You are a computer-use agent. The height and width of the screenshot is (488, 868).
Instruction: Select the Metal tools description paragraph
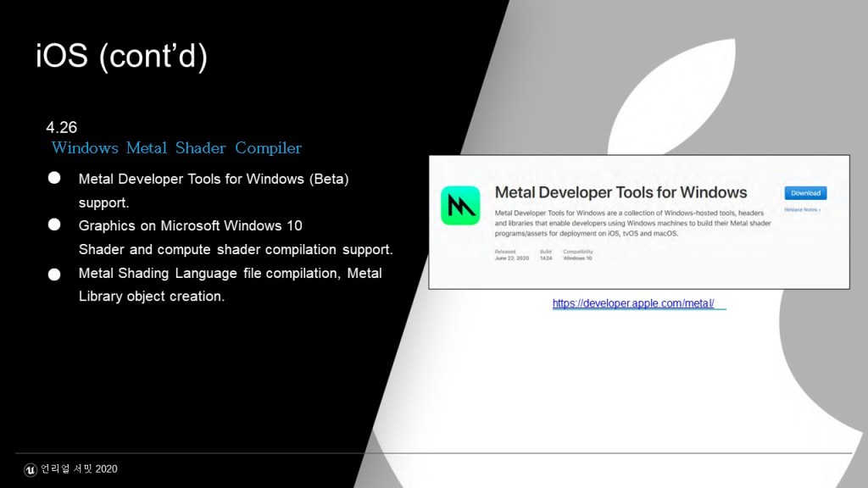tap(629, 224)
